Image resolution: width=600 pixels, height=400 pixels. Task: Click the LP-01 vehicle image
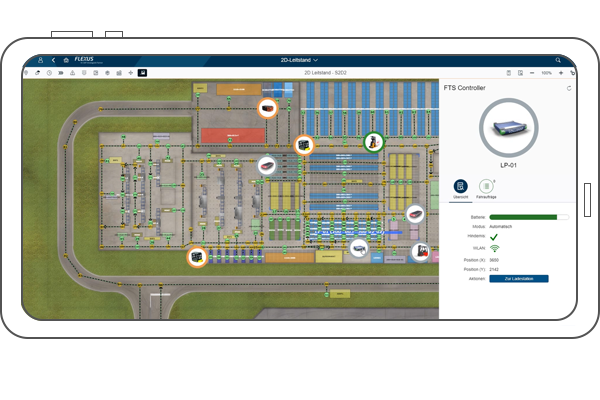point(508,125)
